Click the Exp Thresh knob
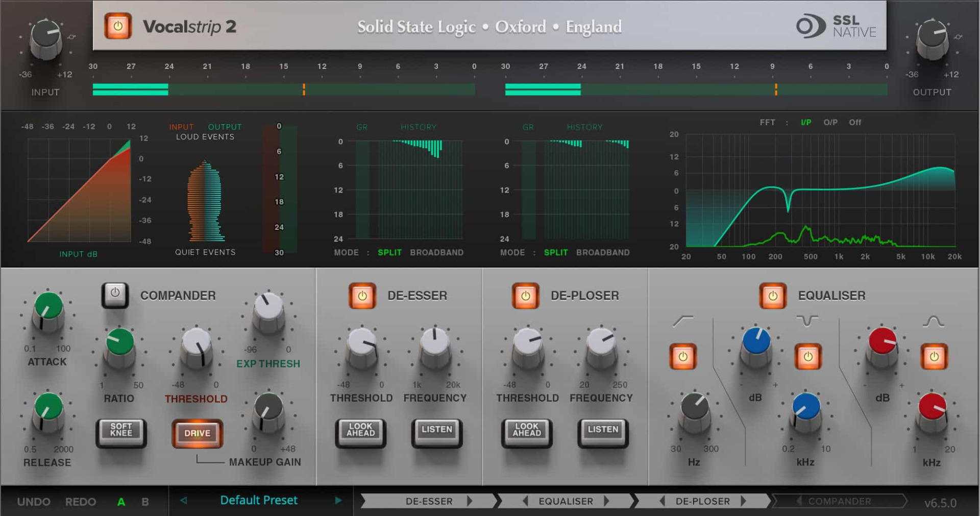The width and height of the screenshot is (980, 516). (x=268, y=312)
